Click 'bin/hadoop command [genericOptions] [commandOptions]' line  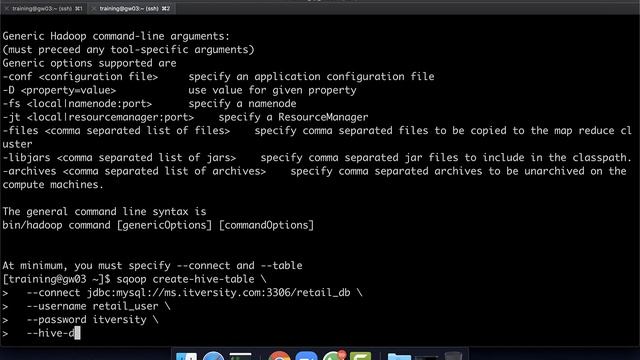(158, 224)
